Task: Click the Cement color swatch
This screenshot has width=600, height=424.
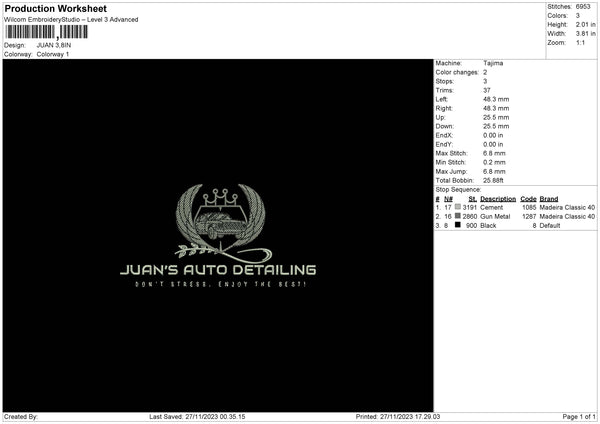Action: pos(458,207)
